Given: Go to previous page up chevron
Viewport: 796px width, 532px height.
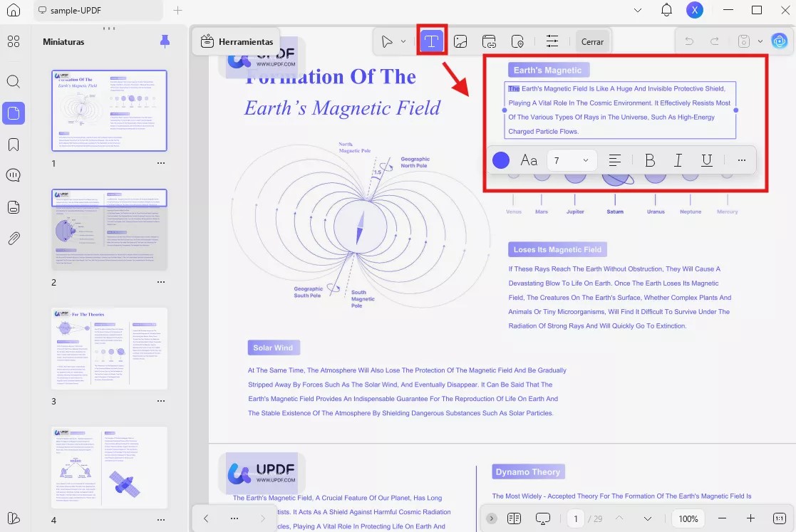Looking at the screenshot, I should tap(619, 518).
